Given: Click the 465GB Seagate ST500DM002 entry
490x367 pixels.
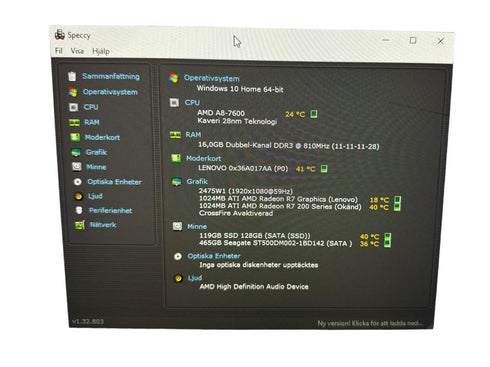Looking at the screenshot, I should point(276,243).
